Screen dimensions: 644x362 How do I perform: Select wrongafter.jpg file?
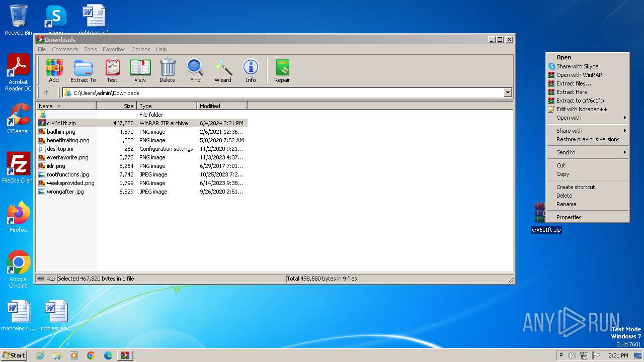click(x=141, y=192)
